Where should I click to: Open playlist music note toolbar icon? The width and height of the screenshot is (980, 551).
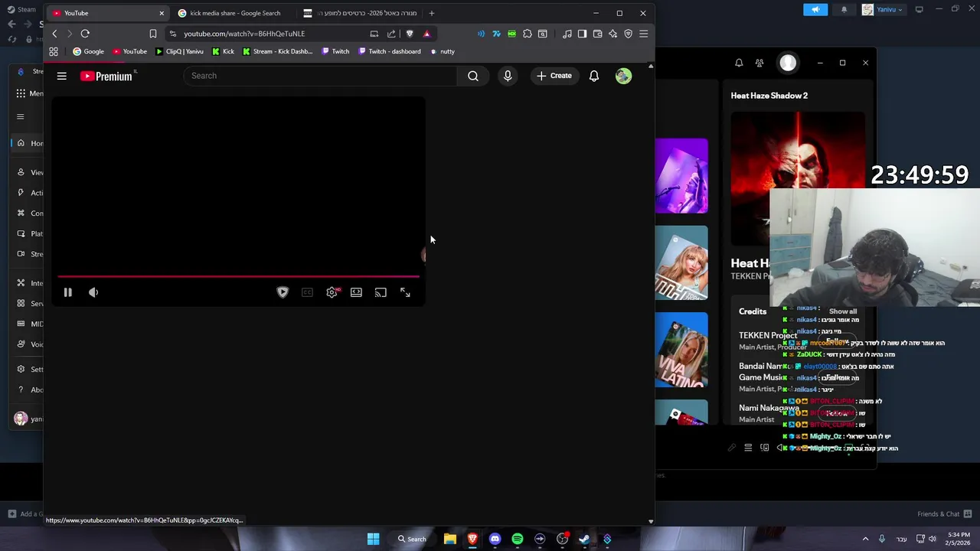567,34
